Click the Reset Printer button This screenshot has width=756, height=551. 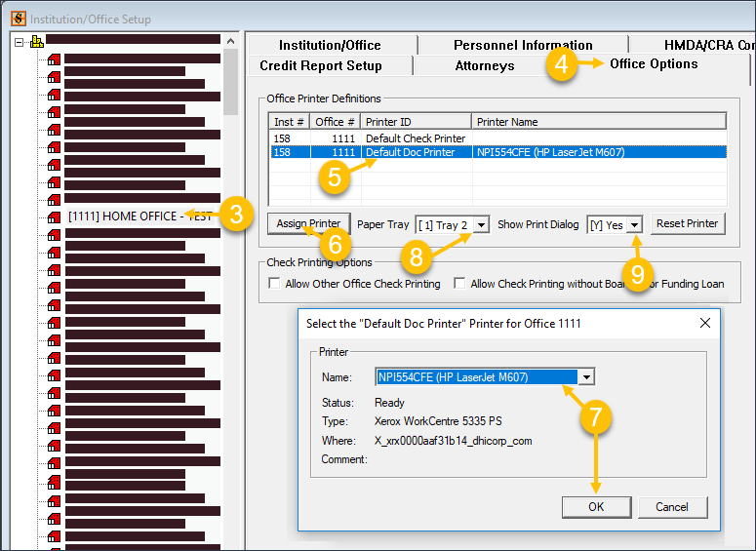[688, 223]
